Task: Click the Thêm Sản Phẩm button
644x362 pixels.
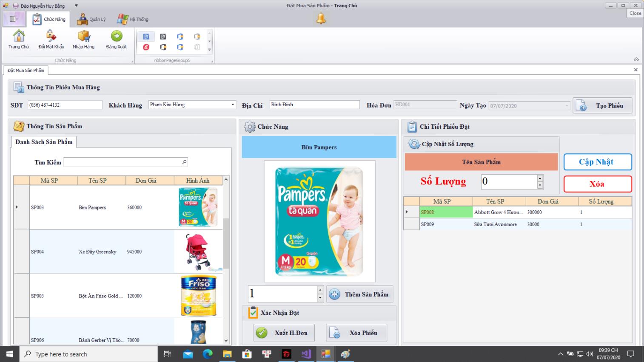Action: tap(360, 294)
